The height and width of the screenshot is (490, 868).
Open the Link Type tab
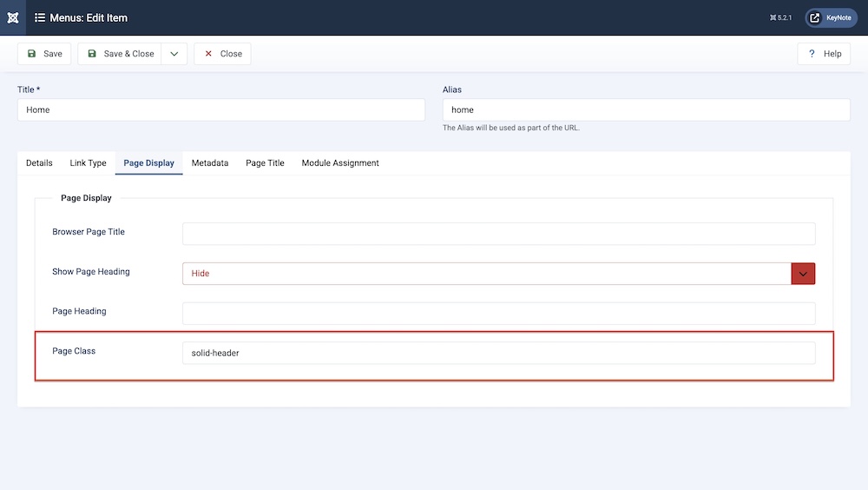[x=88, y=163]
